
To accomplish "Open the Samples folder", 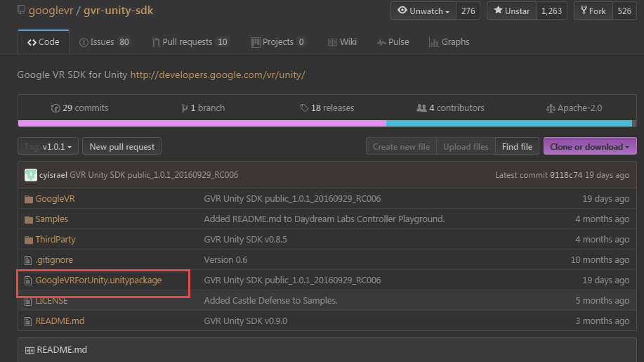I will [x=52, y=219].
